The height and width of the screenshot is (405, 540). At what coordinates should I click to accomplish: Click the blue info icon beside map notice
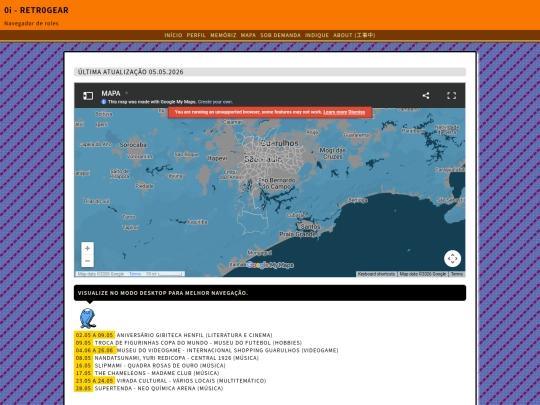coord(104,102)
